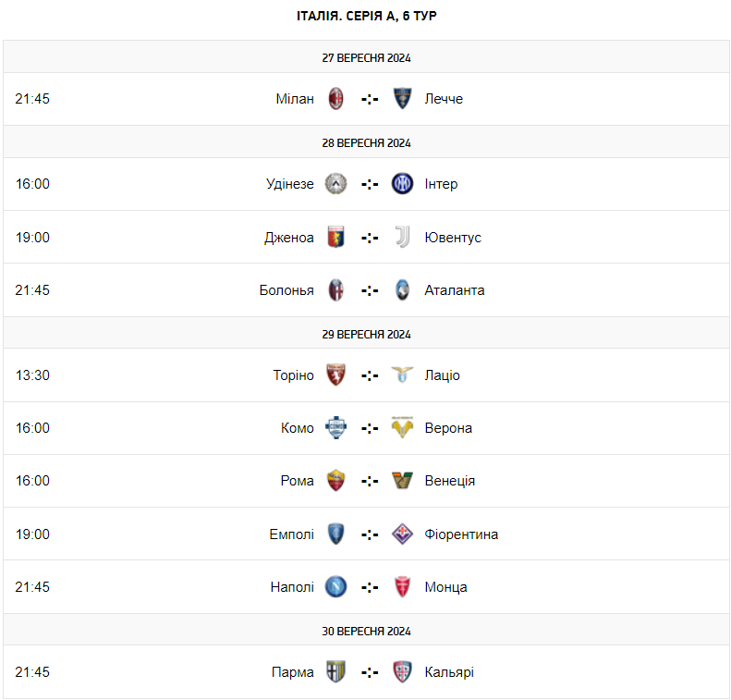Open the Торіно team link

tap(294, 375)
